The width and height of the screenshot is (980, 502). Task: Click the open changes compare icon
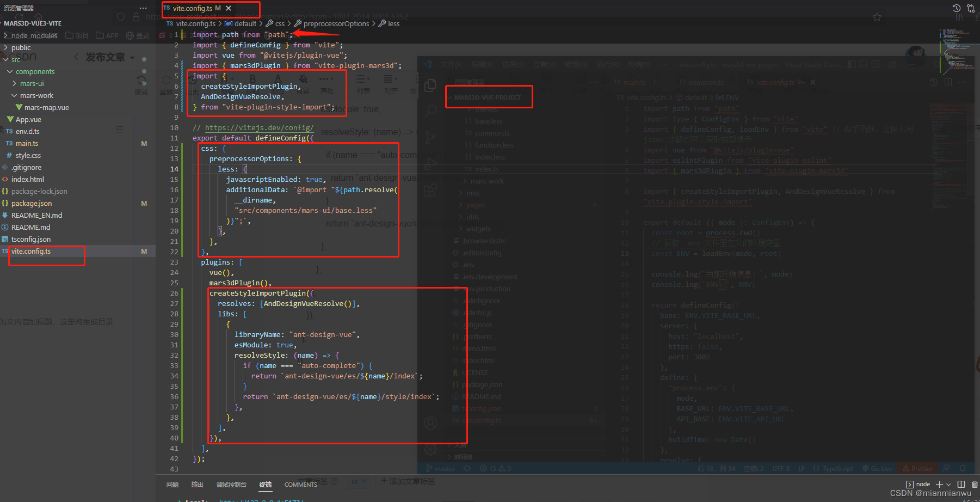point(971,8)
